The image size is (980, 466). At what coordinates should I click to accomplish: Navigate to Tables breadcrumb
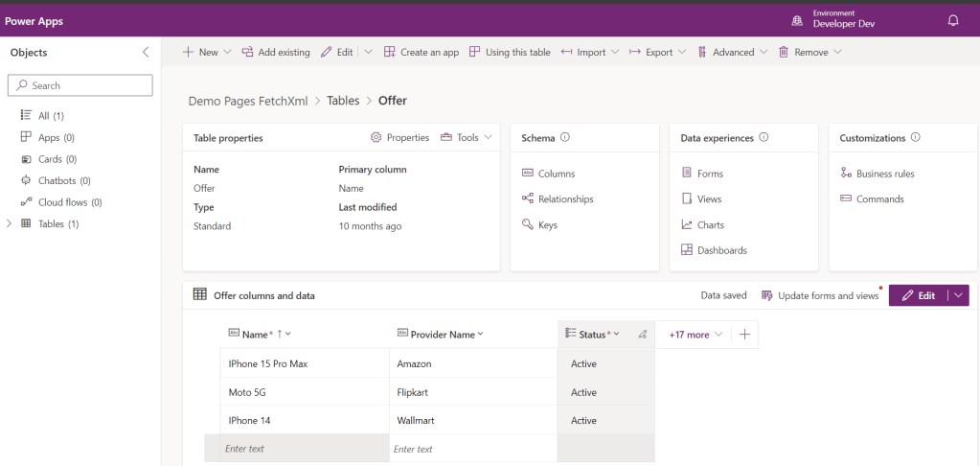point(343,101)
